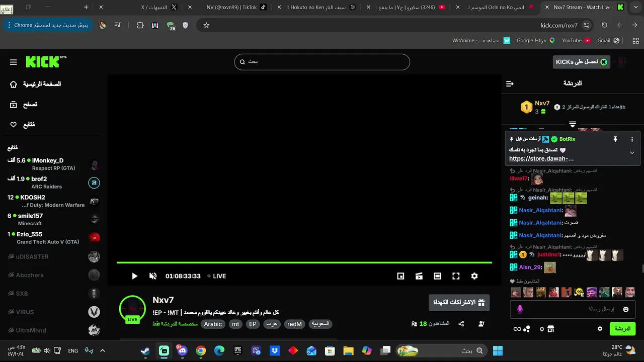The width and height of the screenshot is (644, 362).
Task: Click the green stream progress bar
Action: click(304, 262)
